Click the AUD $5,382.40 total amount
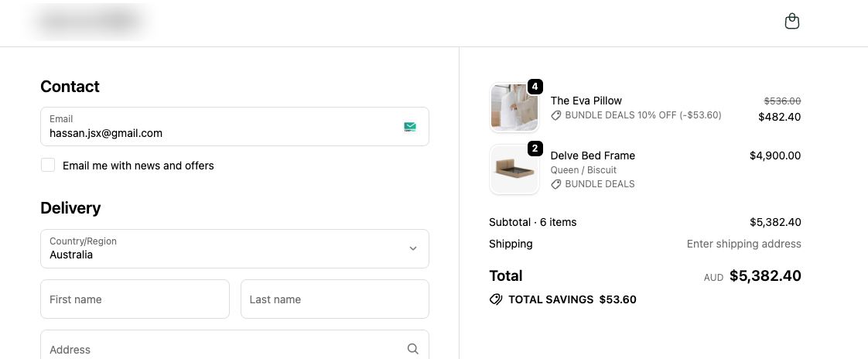Screen dimensions: 868x359 [752, 276]
